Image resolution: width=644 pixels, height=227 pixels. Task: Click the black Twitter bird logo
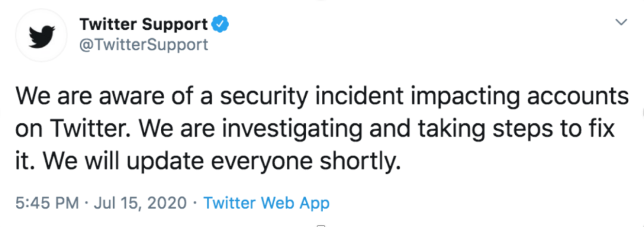pos(41,36)
